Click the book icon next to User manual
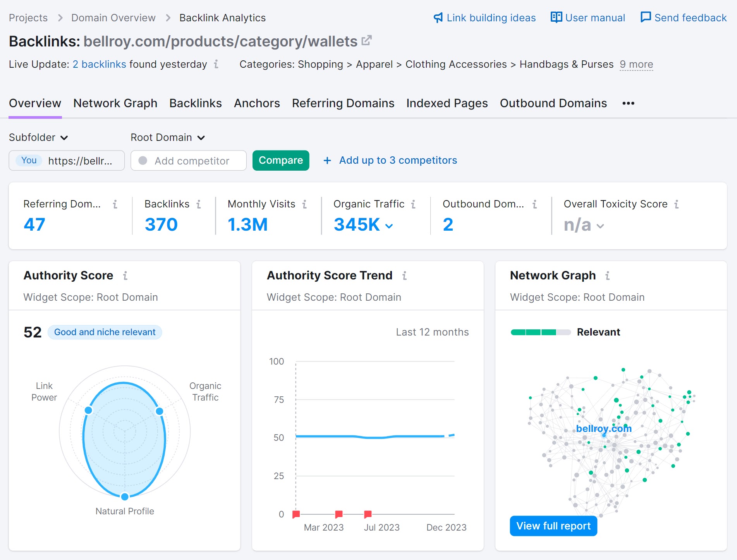The image size is (737, 560). [556, 17]
